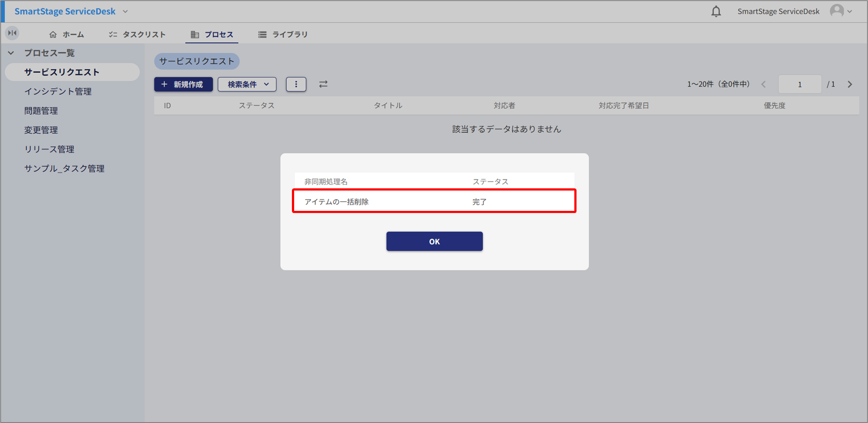Open the 検索条件 dropdown

point(247,84)
